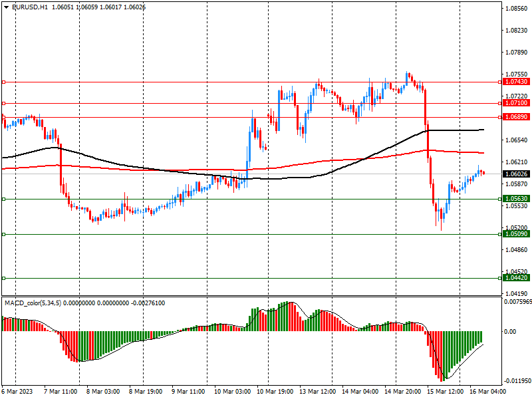
Task: Click the current price label 1.06026
Action: tap(517, 174)
